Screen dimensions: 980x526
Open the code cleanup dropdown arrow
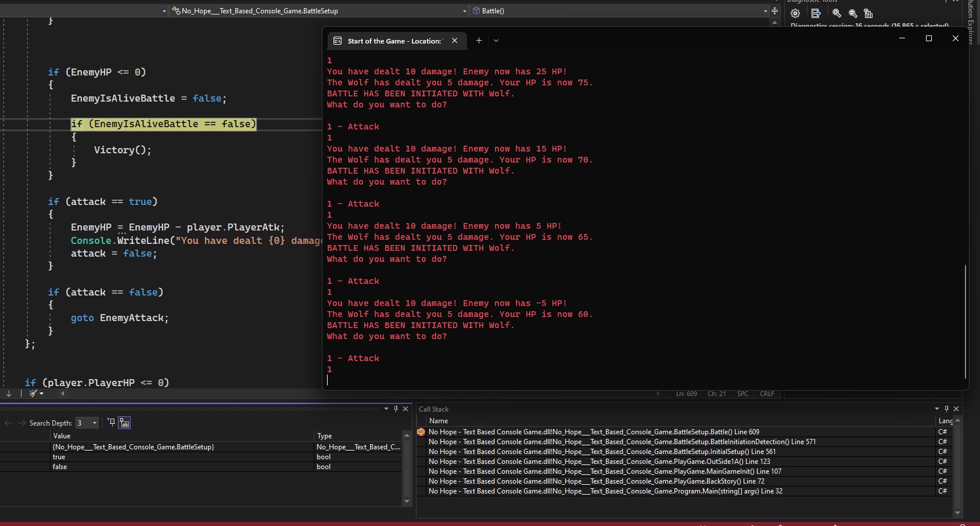click(42, 394)
